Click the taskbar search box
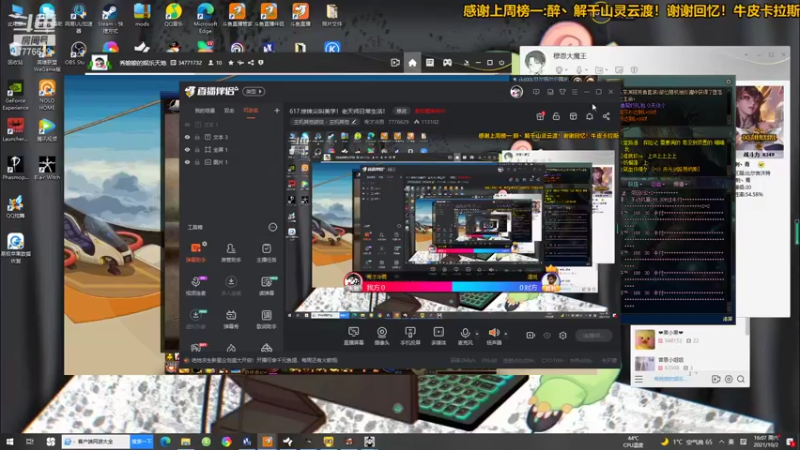Viewport: 800px width, 450px height. [x=95, y=441]
